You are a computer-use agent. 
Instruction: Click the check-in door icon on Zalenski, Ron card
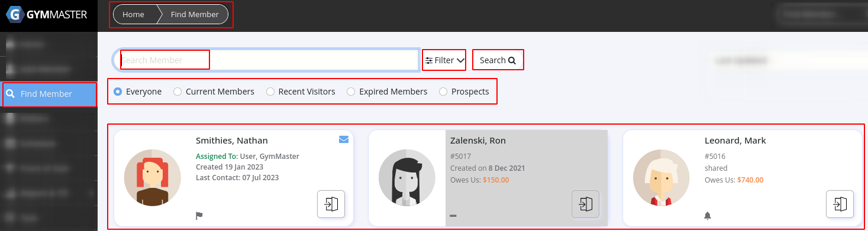click(x=586, y=204)
